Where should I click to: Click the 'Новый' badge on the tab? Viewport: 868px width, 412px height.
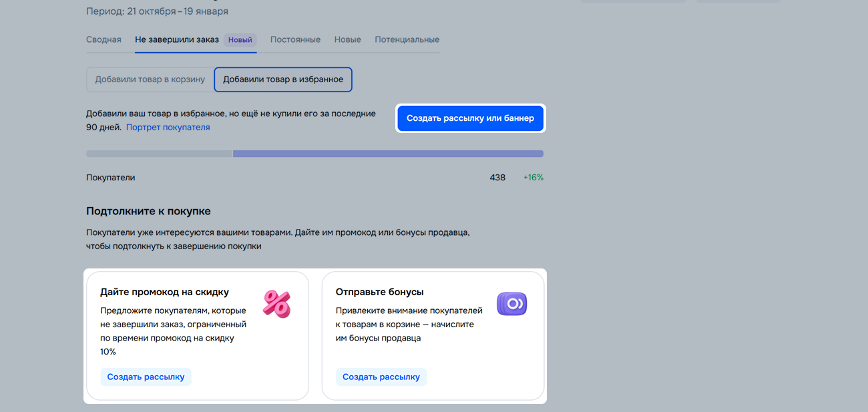pos(240,40)
